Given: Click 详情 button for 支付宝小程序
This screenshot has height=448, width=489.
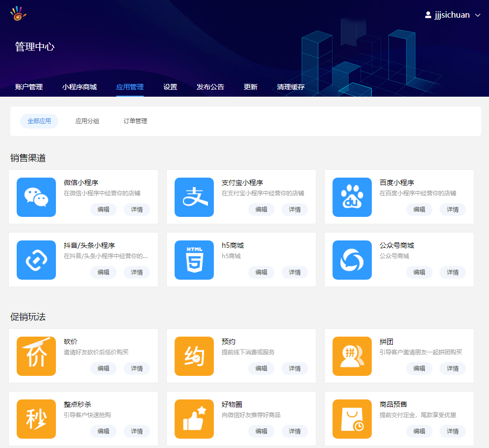Looking at the screenshot, I should pos(295,210).
